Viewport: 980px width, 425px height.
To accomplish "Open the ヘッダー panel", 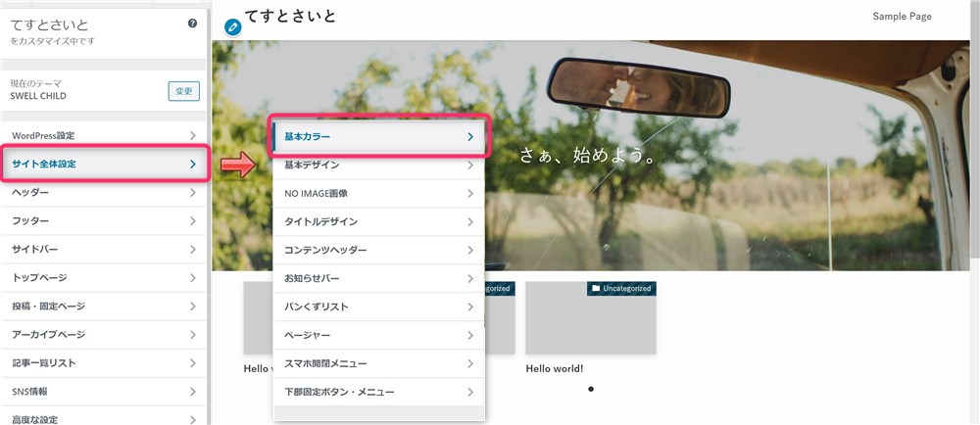I will (103, 193).
